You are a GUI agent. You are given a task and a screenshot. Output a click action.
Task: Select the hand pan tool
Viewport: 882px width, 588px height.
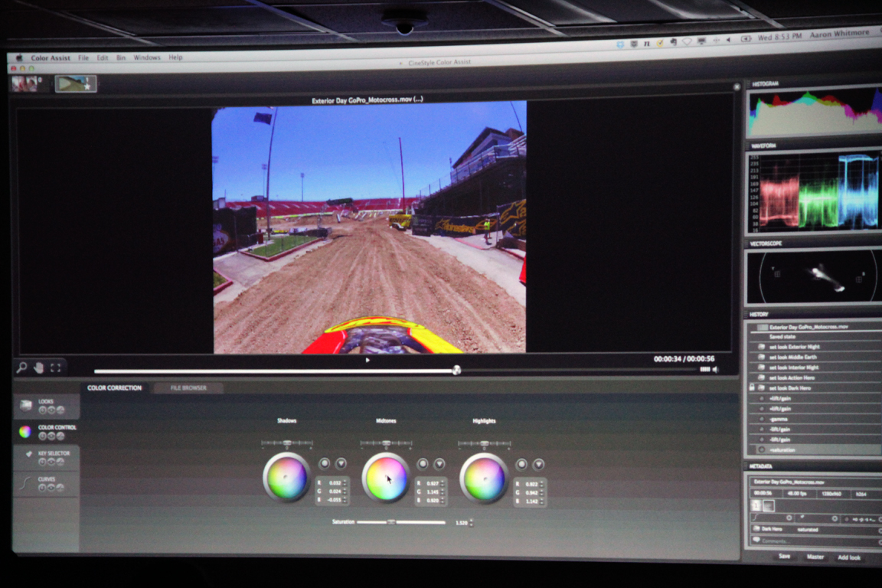39,367
